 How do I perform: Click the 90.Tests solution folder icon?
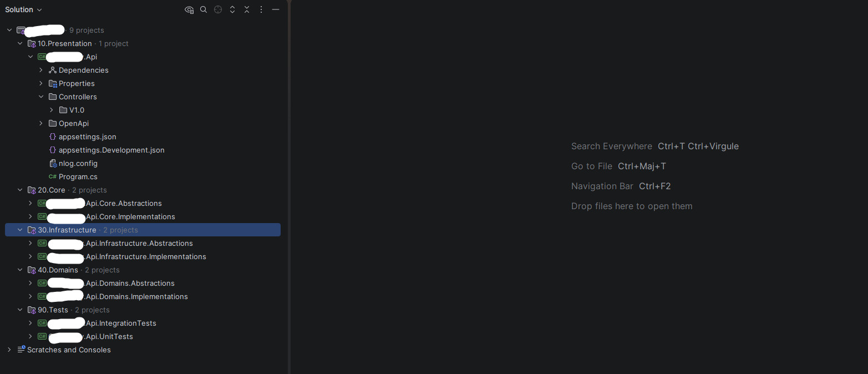32,310
